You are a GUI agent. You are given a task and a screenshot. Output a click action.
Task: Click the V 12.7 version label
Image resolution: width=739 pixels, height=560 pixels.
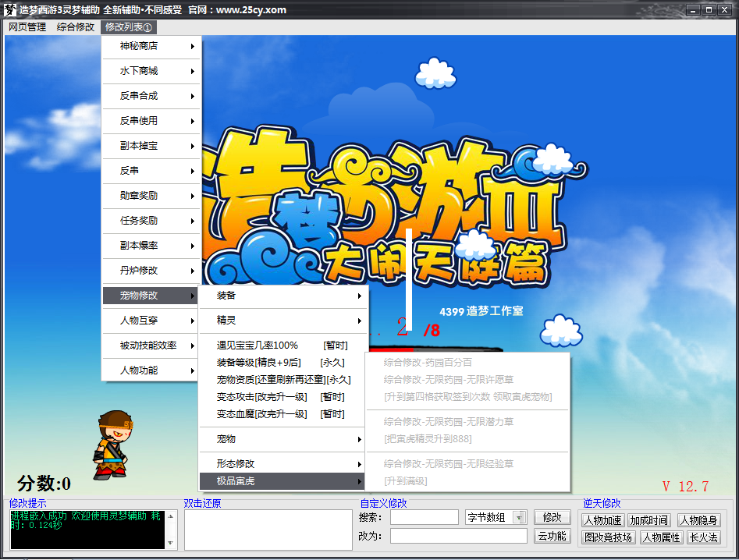pos(685,487)
